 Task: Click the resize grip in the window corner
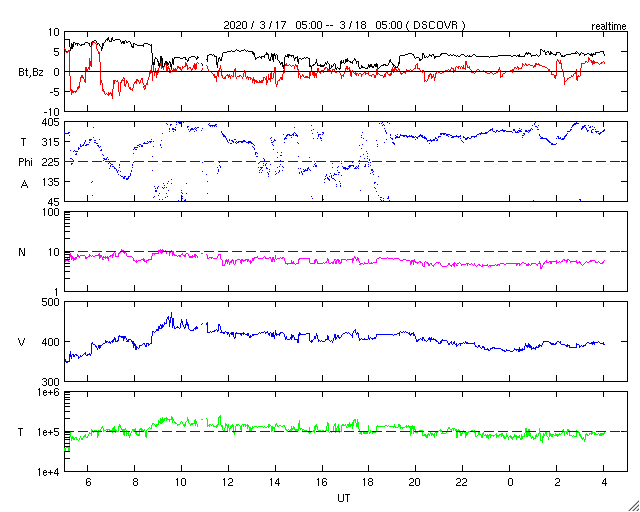633,505
